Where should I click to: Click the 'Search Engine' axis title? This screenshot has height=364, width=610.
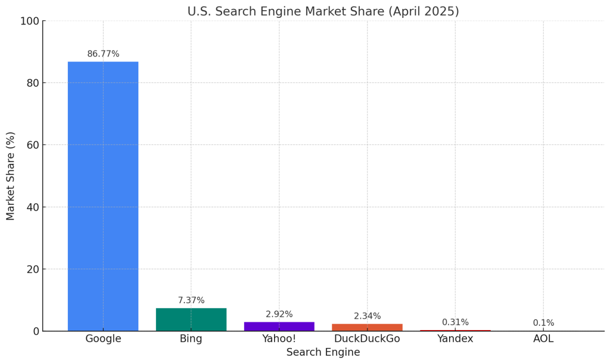[x=323, y=352]
